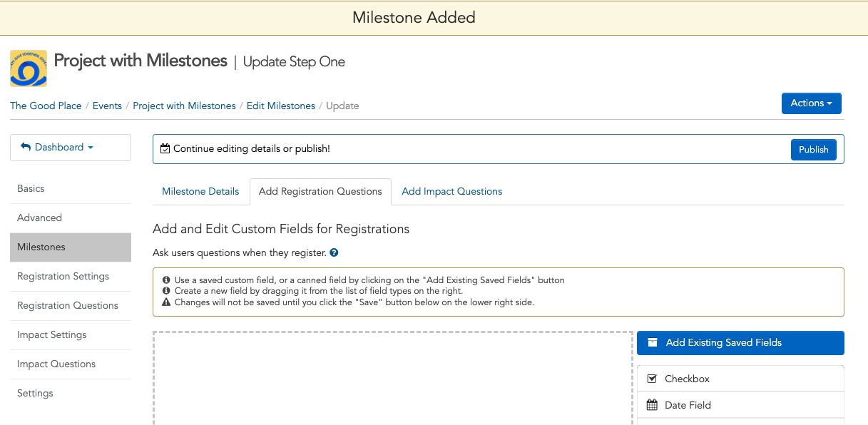Switch to the Milestone Details tab
Viewport: 868px width, 425px height.
pyautogui.click(x=200, y=191)
